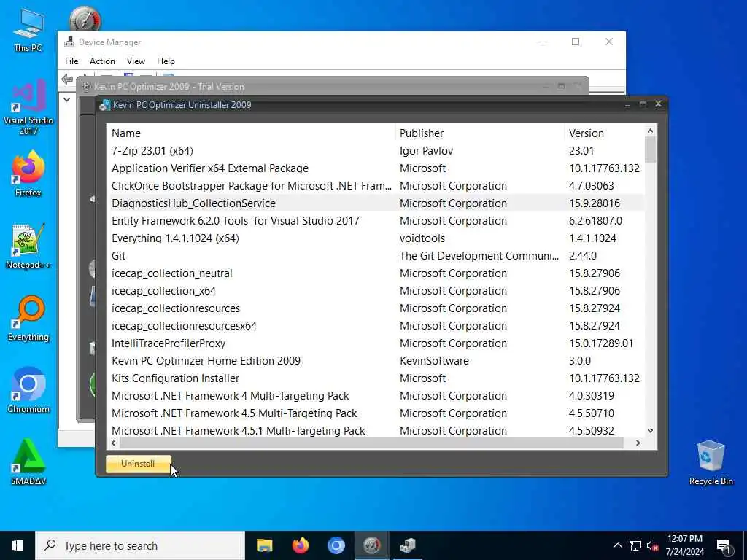Viewport: 747px width, 560px height.
Task: Click the list scroll up arrow
Action: click(x=650, y=131)
